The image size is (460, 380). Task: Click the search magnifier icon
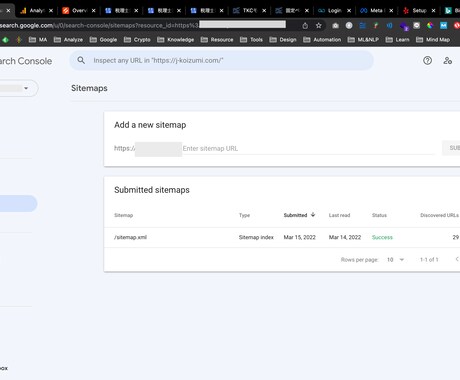(81, 60)
